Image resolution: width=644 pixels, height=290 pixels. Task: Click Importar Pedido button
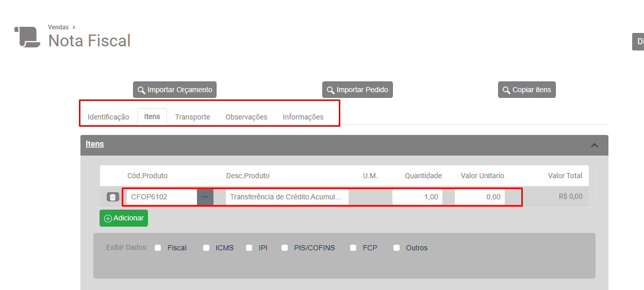[x=358, y=90]
